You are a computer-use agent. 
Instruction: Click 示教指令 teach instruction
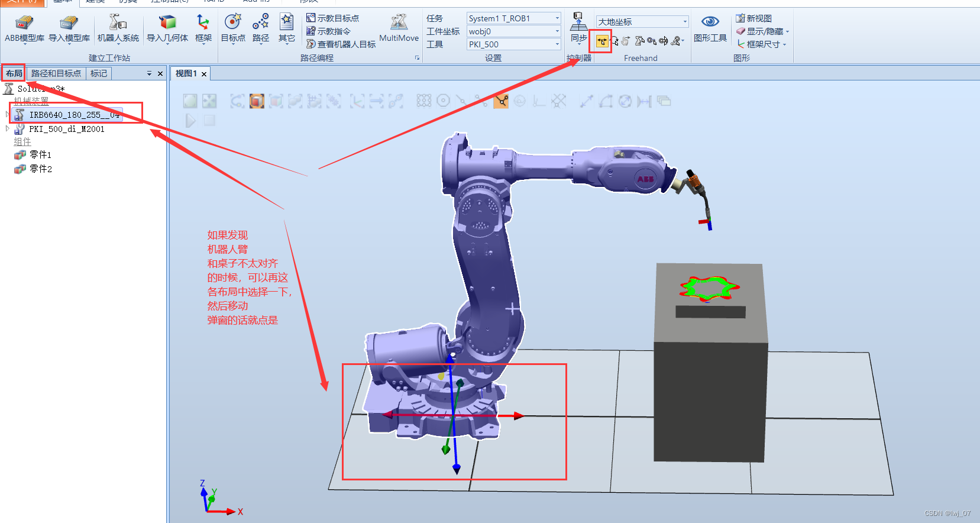(328, 31)
